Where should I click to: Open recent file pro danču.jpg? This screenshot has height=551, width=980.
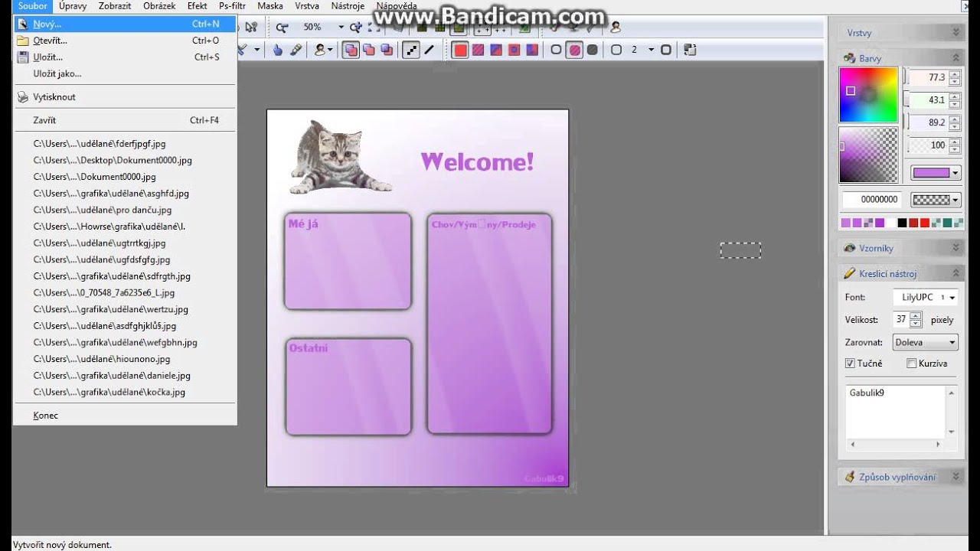[126, 210]
